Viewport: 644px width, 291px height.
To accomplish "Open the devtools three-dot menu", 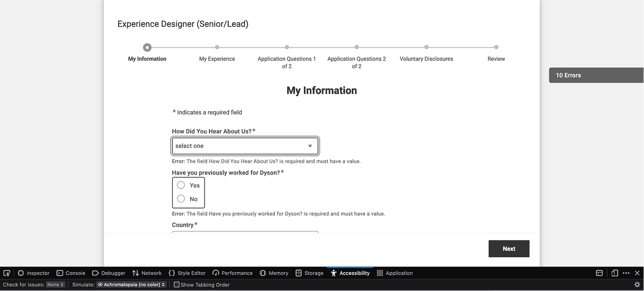I will pyautogui.click(x=626, y=273).
